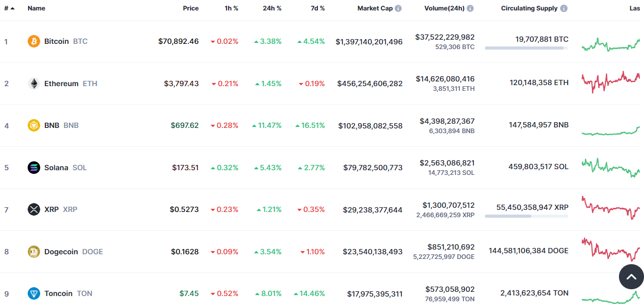Click Toncoin price $7.45

tap(189, 293)
